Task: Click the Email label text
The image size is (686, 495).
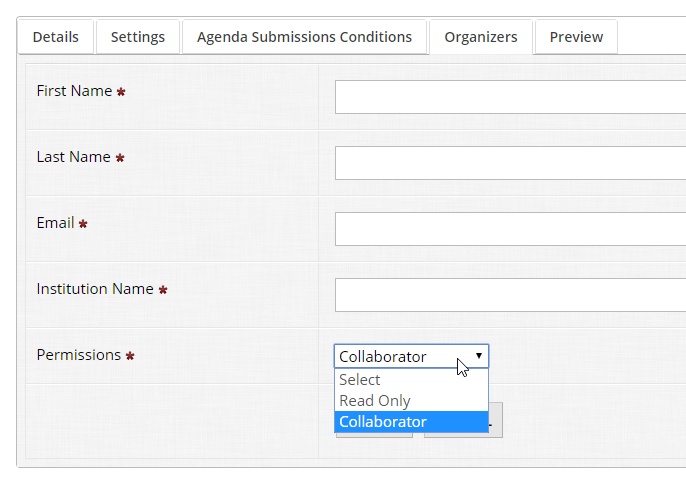Action: (55, 223)
